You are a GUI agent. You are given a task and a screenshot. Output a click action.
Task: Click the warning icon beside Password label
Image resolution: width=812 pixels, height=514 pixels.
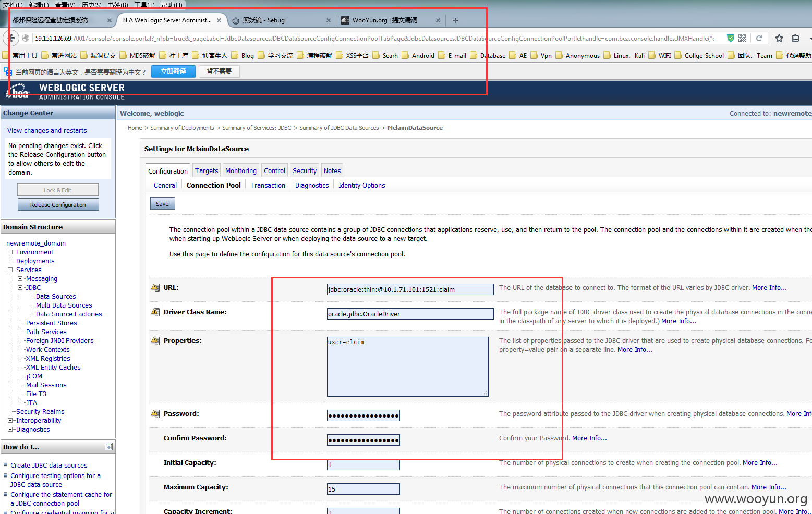[155, 413]
